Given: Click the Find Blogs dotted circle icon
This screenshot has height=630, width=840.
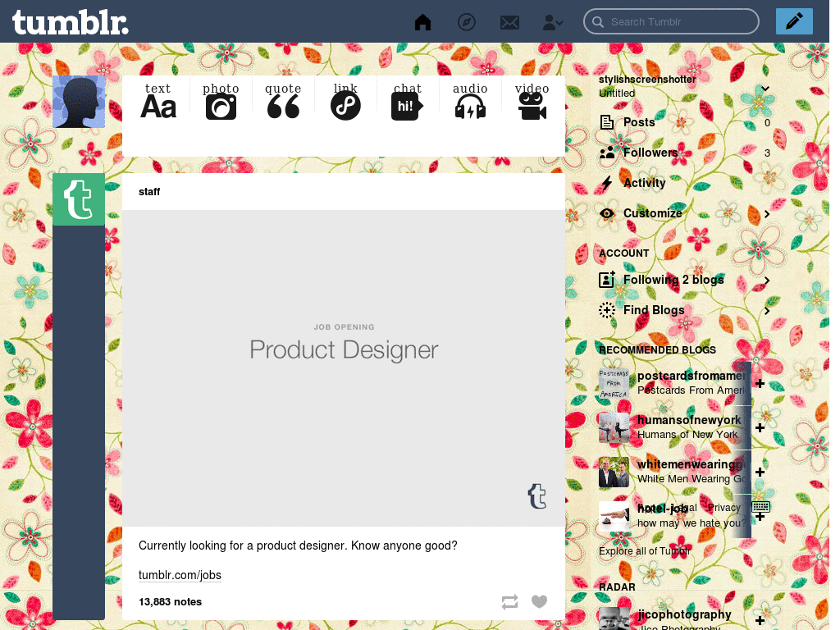Looking at the screenshot, I should coord(606,310).
